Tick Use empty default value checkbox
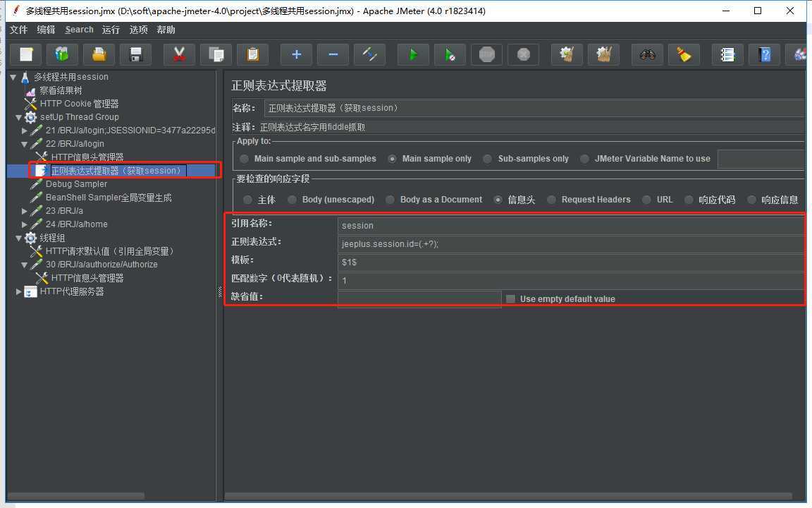The width and height of the screenshot is (812, 508). tap(510, 299)
